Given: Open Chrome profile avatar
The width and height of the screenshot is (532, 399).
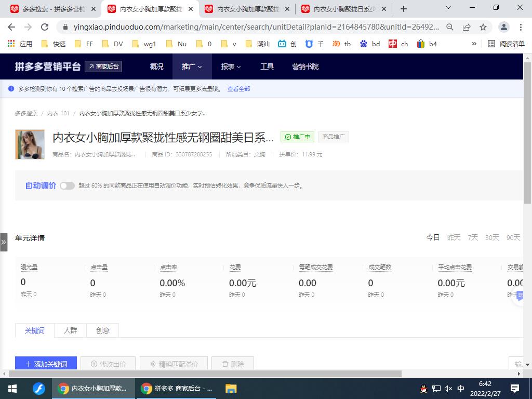Looking at the screenshot, I should click(x=504, y=27).
